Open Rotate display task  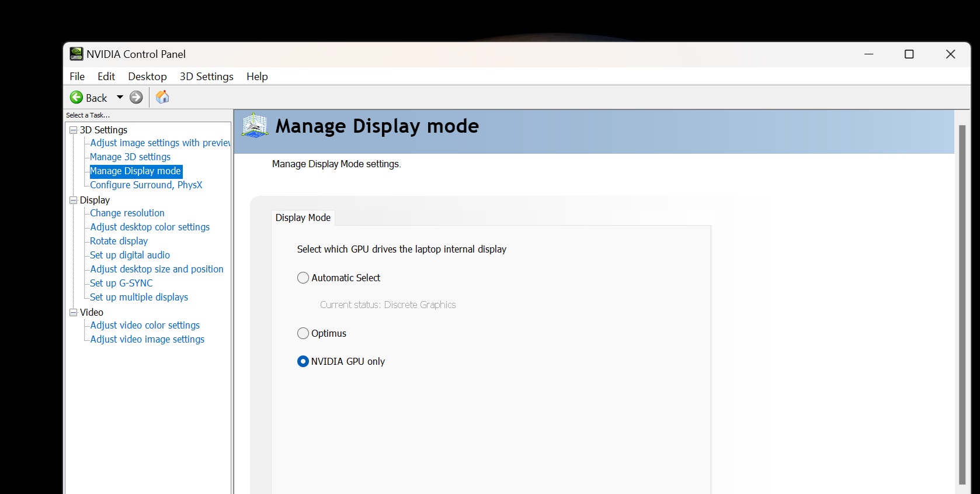[119, 241]
